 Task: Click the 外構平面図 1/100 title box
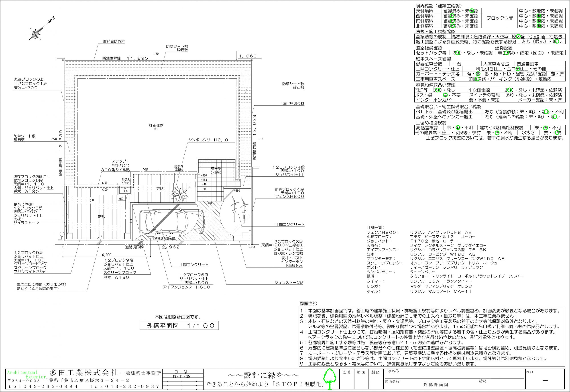pos(179,326)
